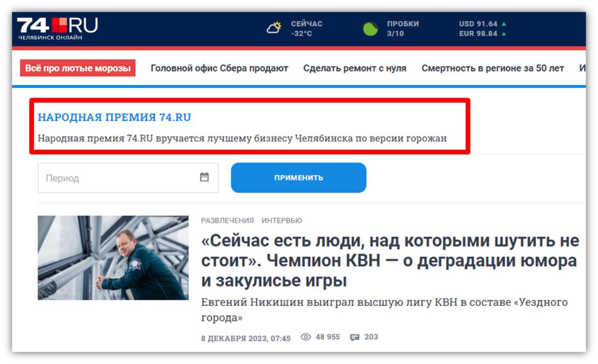Click the eye views icon under article
The image size is (598, 364).
[x=306, y=337]
